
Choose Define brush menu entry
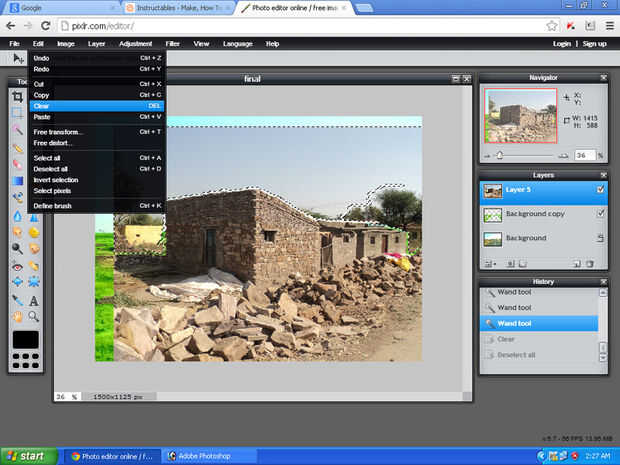(97, 206)
